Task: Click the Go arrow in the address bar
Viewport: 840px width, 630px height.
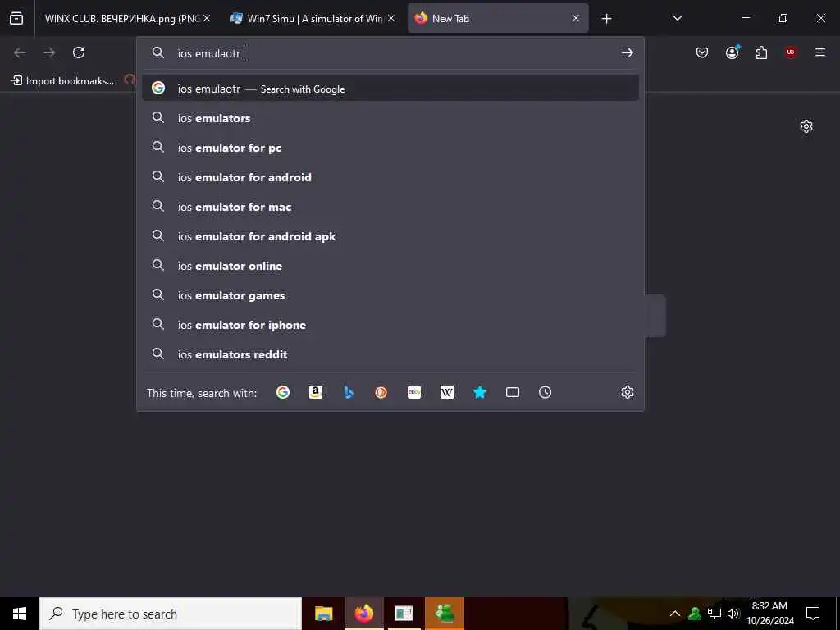Action: (x=627, y=52)
